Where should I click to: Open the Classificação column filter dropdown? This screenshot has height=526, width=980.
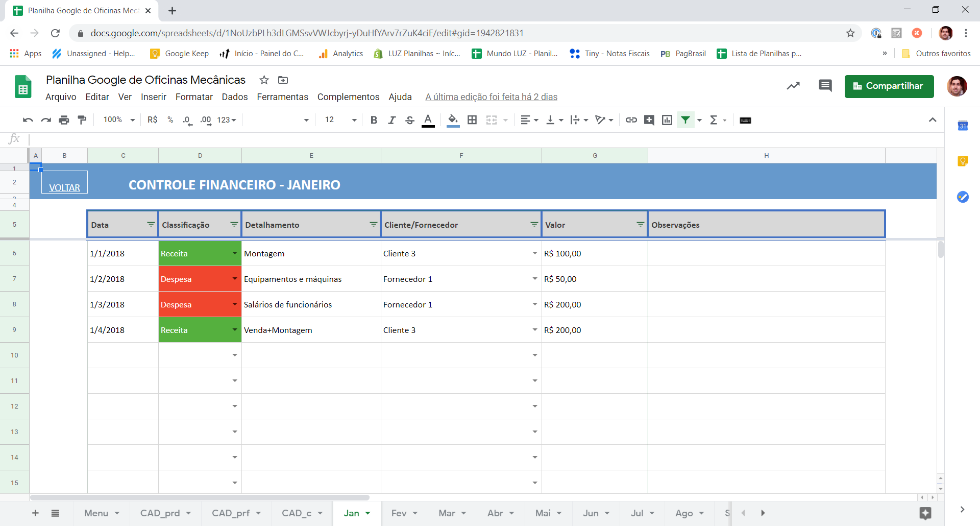[234, 224]
